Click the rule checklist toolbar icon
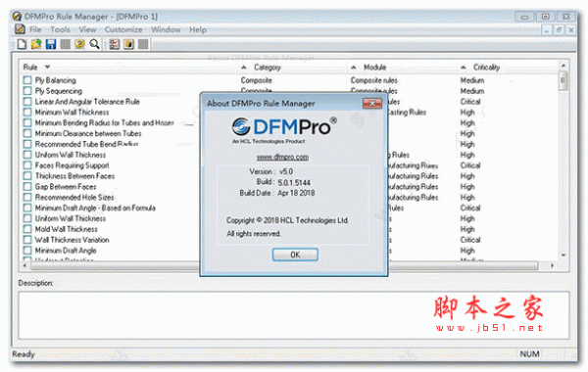588x372 pixels. click(115, 44)
